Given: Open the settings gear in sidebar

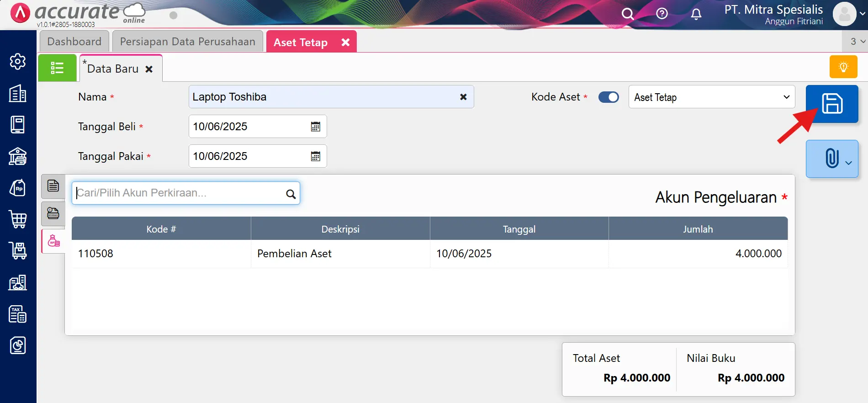Looking at the screenshot, I should point(18,61).
